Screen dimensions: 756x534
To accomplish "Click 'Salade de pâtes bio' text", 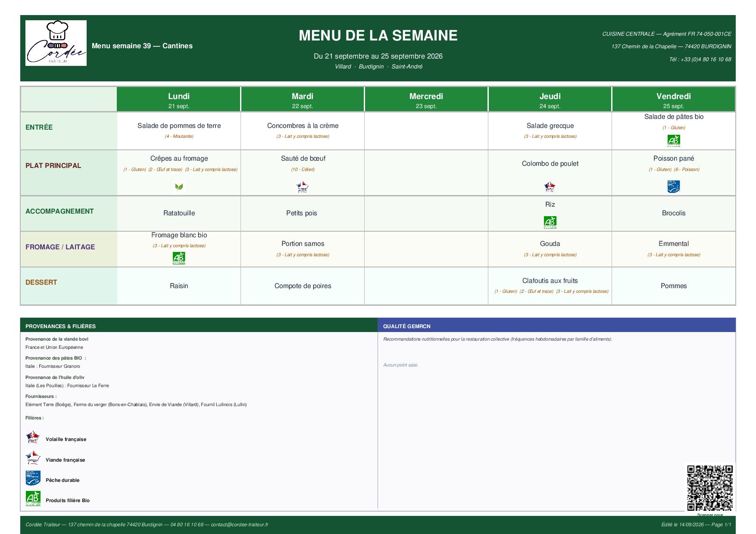I will [674, 117].
